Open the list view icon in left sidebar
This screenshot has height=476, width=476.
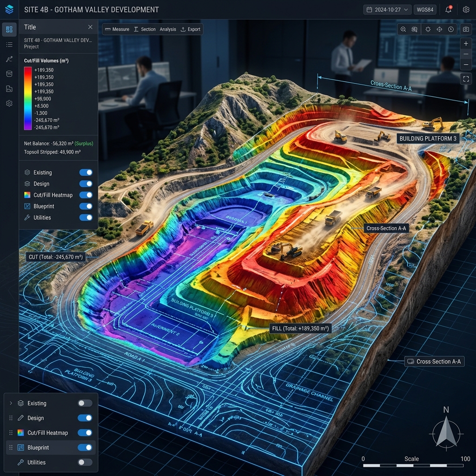coord(9,45)
